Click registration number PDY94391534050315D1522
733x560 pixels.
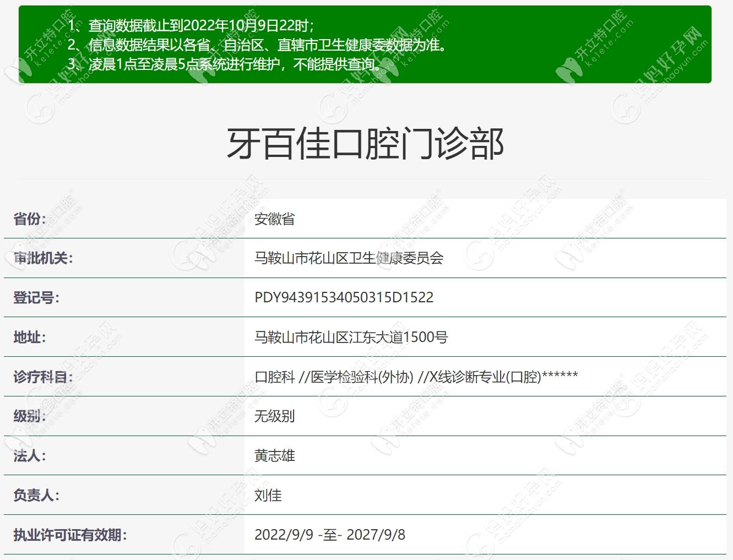coord(344,298)
